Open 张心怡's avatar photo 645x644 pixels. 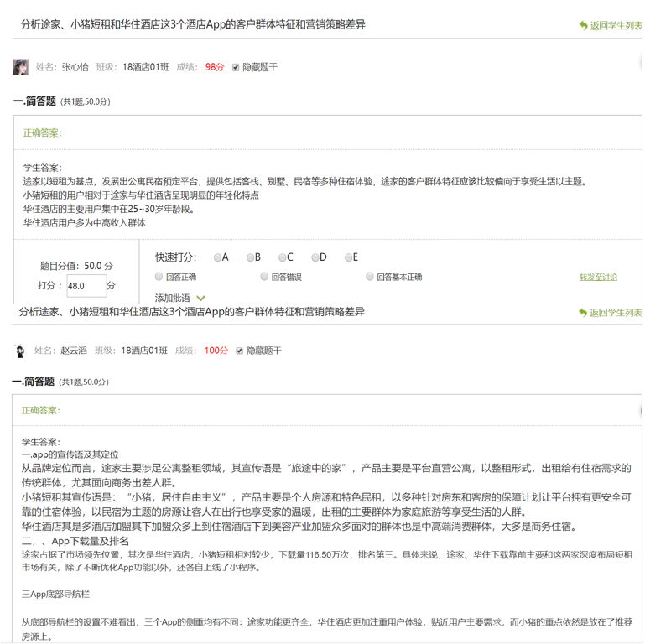(x=21, y=67)
